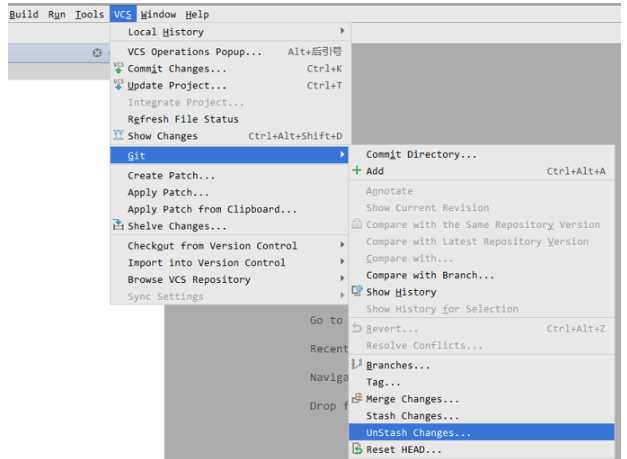Click the Show History icon

click(x=357, y=291)
